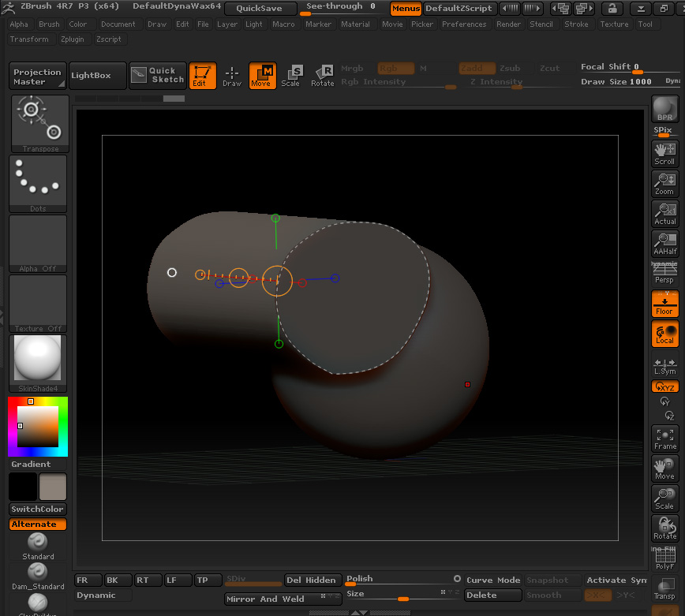Select the Scale transpose mode
Viewport: 685px width, 616px height.
(x=292, y=76)
